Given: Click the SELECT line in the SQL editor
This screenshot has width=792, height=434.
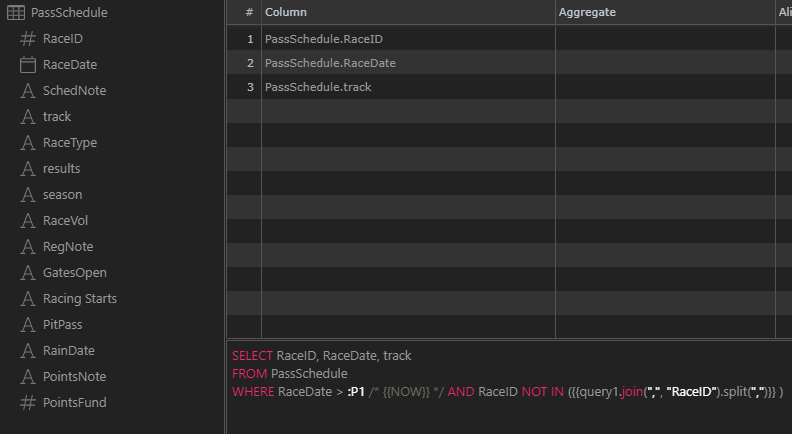Looking at the screenshot, I should point(322,356).
